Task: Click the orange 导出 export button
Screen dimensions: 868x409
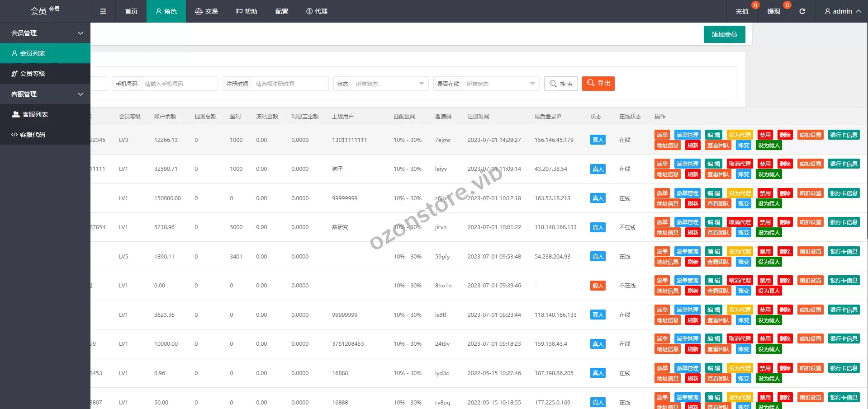Action: (598, 84)
